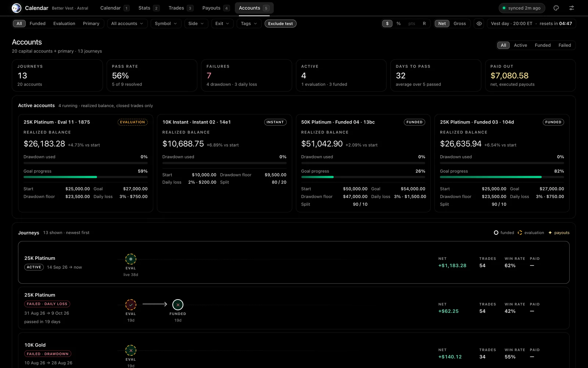Screen dimensions: 588x368
Task: Switch units to dollar display
Action: coord(387,24)
